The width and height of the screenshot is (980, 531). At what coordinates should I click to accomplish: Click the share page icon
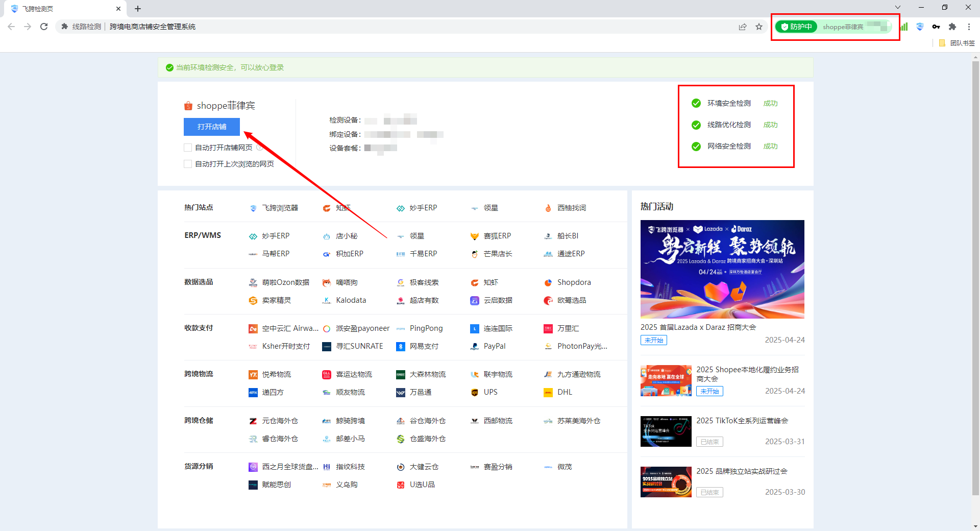click(743, 27)
